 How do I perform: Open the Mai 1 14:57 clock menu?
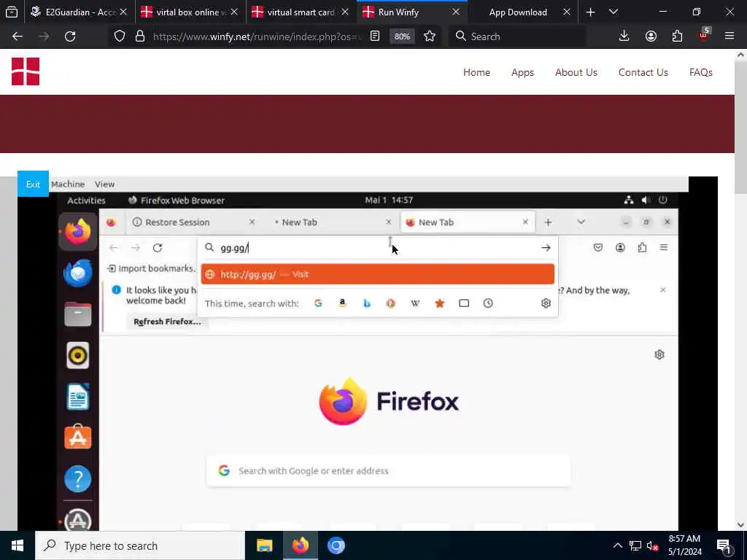[x=389, y=200]
